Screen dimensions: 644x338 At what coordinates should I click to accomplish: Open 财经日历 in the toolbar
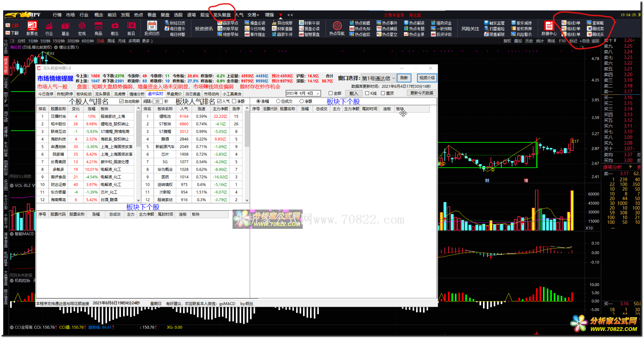(x=175, y=23)
